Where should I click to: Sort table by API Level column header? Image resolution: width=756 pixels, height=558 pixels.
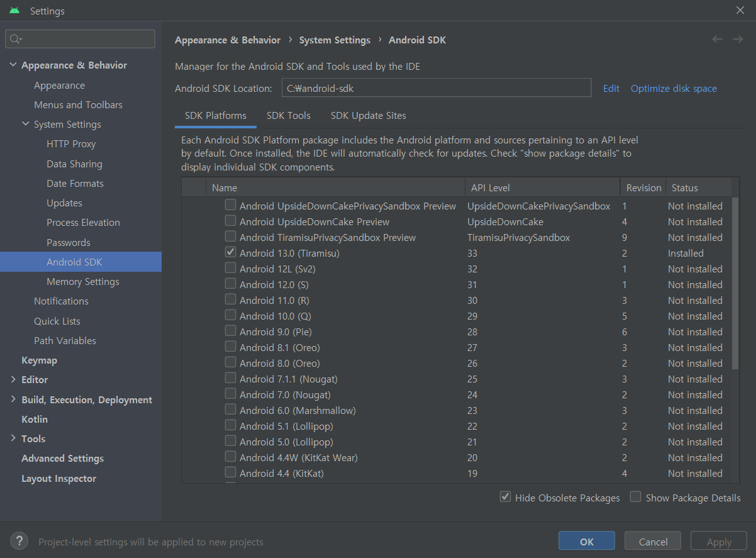[542, 187]
